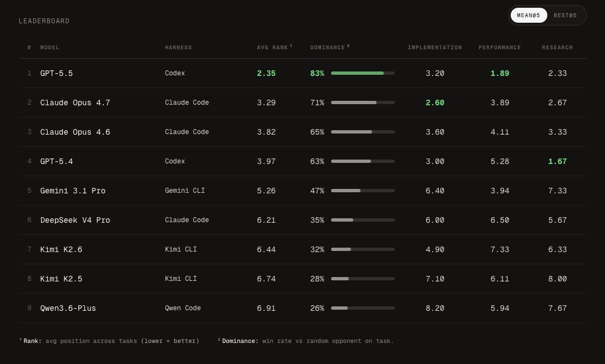The height and width of the screenshot is (364, 605).
Task: Select the Claude Opus 4.6 model name
Action: [75, 132]
